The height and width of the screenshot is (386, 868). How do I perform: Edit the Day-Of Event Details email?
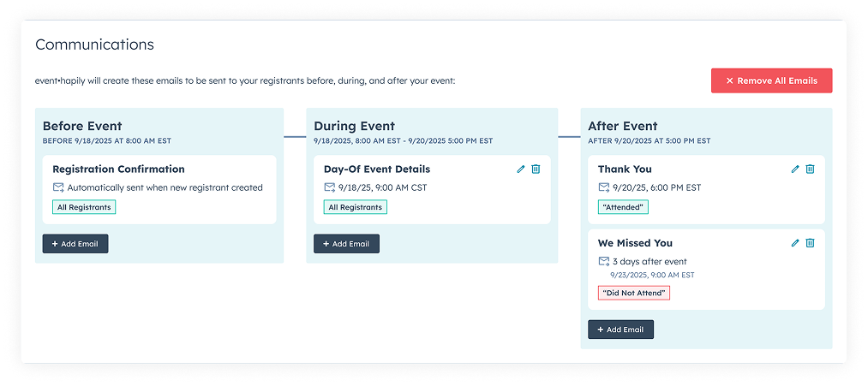point(521,169)
